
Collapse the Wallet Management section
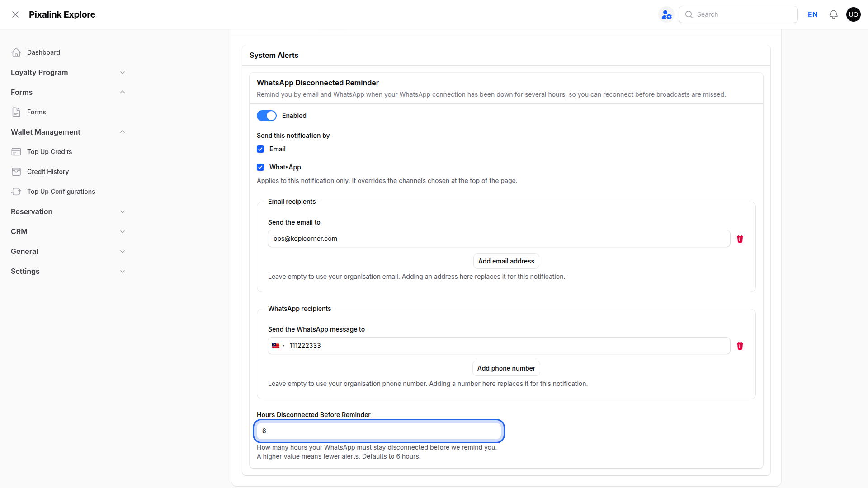pyautogui.click(x=68, y=132)
